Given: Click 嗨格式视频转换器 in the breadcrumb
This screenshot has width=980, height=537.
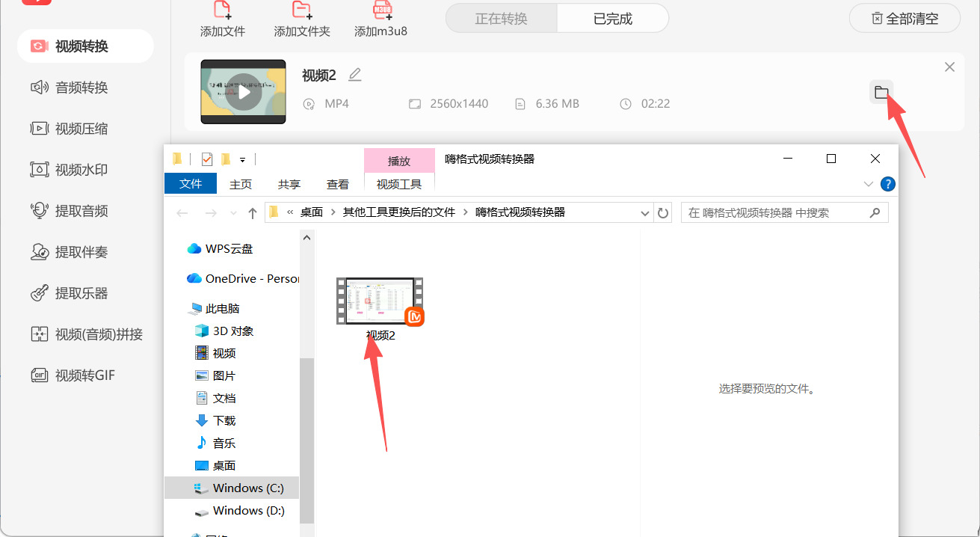Looking at the screenshot, I should (x=520, y=212).
